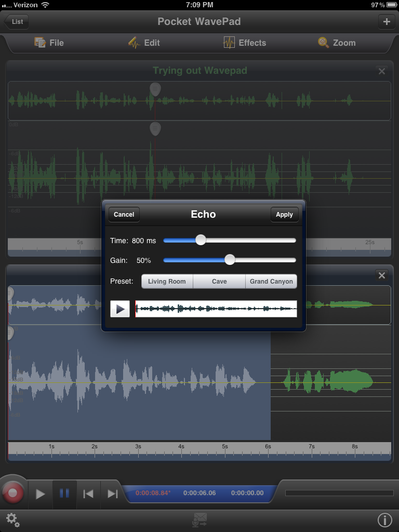Select the Living Room echo preset

(167, 282)
